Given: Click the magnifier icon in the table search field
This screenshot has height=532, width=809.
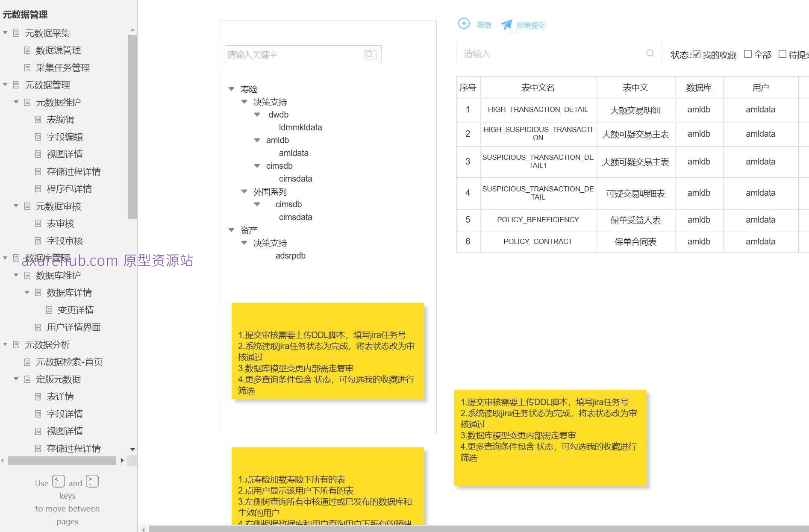Looking at the screenshot, I should [x=650, y=53].
